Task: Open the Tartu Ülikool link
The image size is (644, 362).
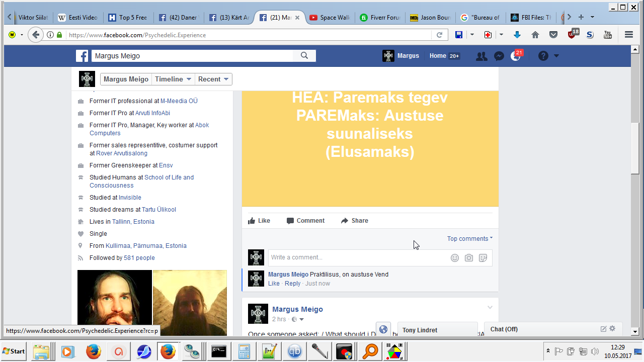Action: pos(159,210)
